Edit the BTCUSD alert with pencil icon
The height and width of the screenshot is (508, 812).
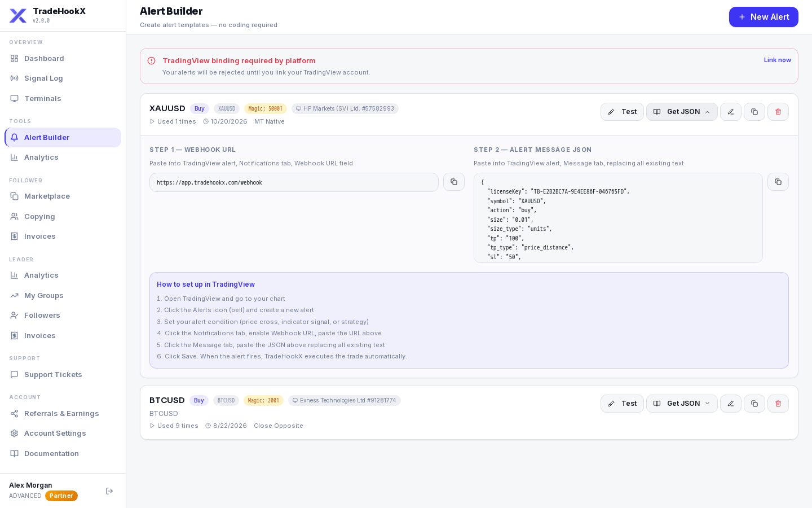click(x=731, y=404)
